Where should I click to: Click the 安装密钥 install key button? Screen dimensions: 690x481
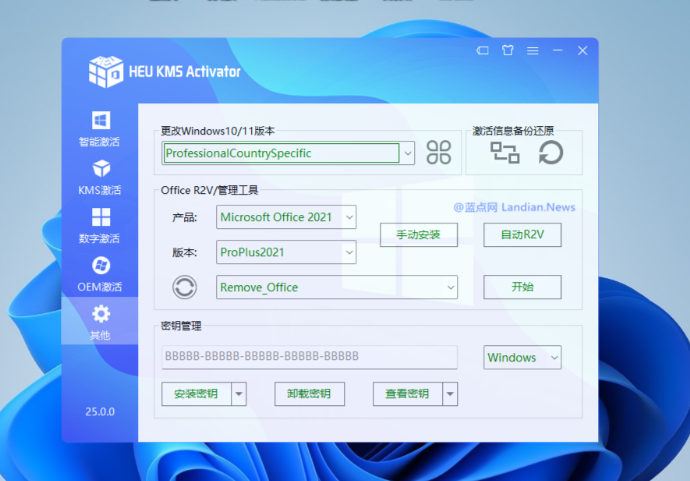pyautogui.click(x=196, y=394)
